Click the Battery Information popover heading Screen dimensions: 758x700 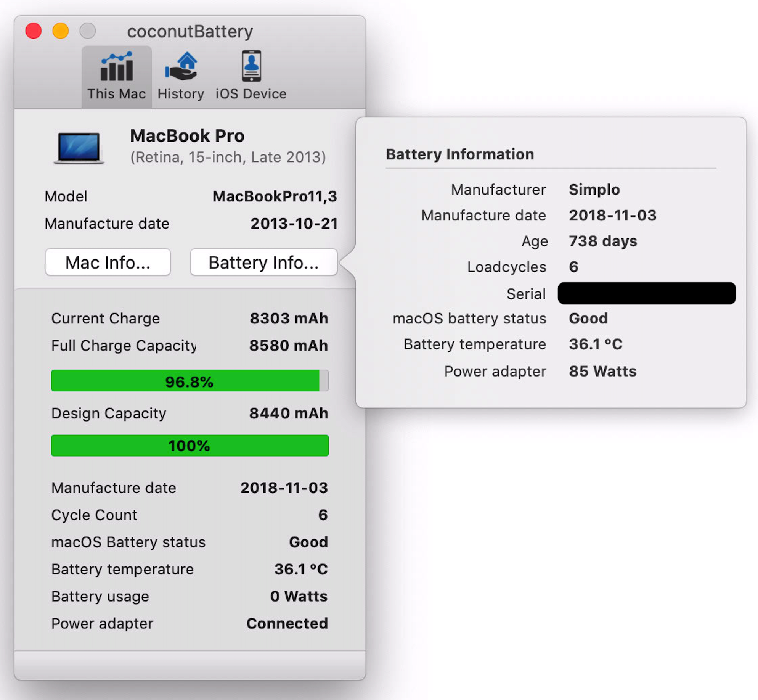460,154
